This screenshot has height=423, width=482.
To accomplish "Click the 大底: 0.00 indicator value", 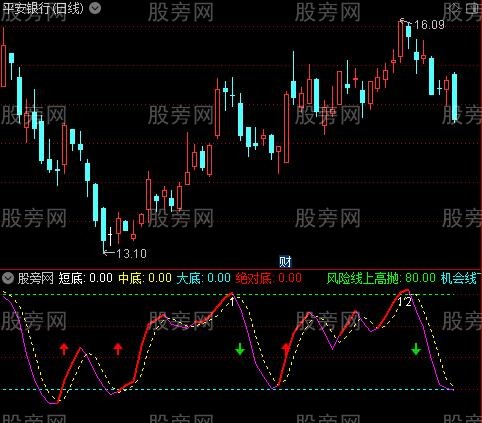I will coord(204,278).
